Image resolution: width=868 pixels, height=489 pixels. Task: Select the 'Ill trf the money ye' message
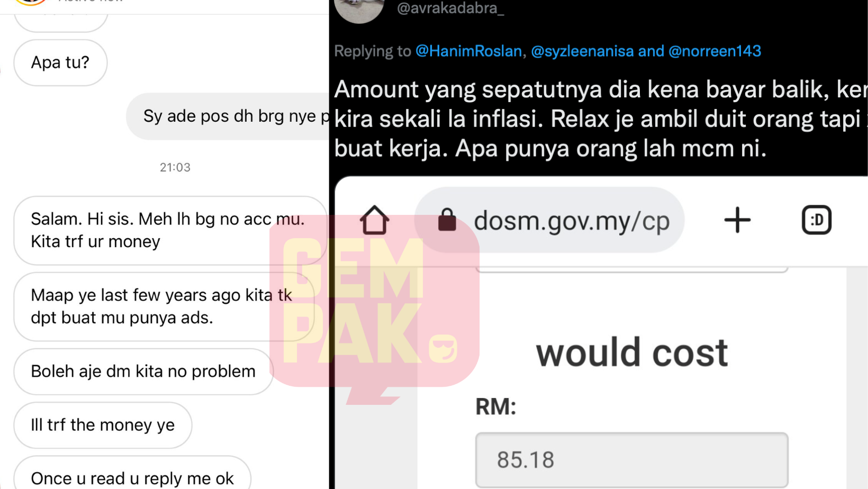(x=103, y=425)
